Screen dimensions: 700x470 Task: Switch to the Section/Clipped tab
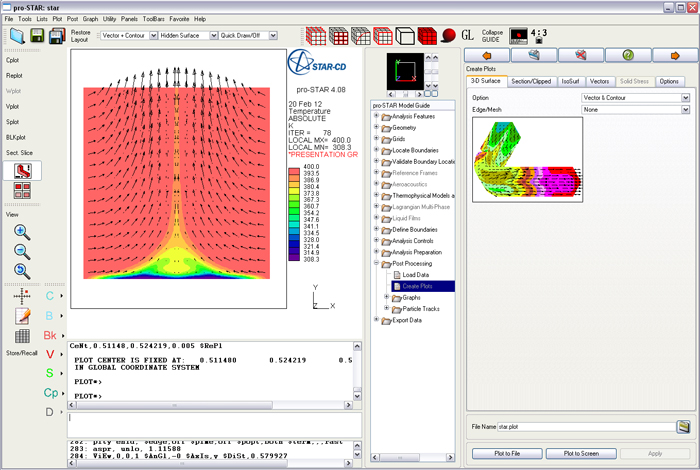[531, 81]
